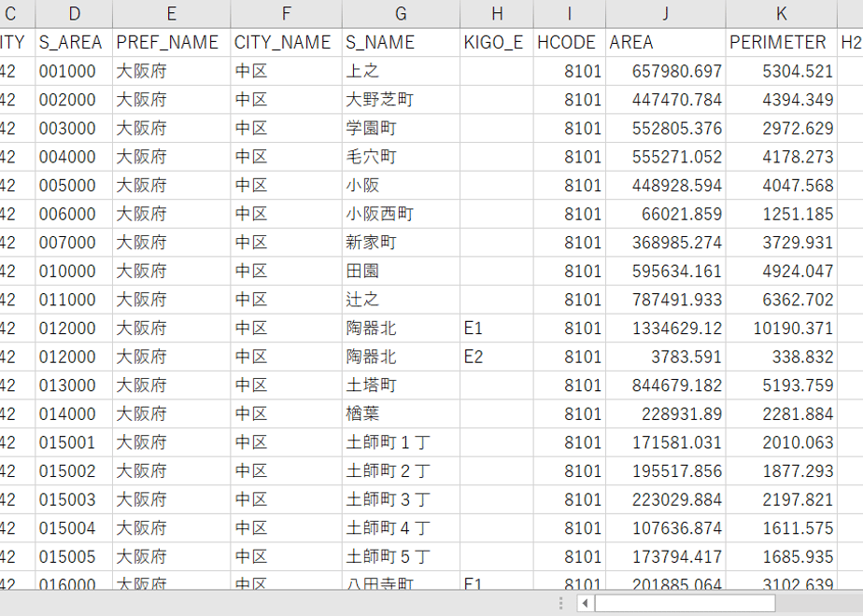The image size is (863, 616).
Task: Select 中区 in the 田園 row
Action: 286,272
